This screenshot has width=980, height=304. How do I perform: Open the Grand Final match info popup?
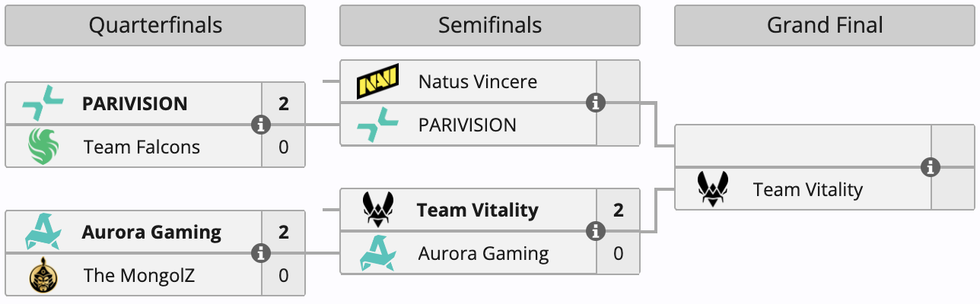click(931, 167)
